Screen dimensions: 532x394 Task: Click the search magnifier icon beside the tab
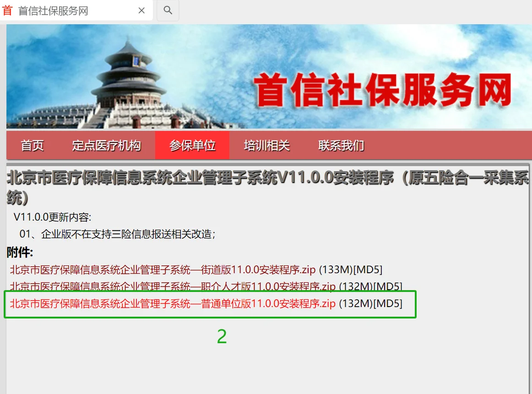[168, 10]
